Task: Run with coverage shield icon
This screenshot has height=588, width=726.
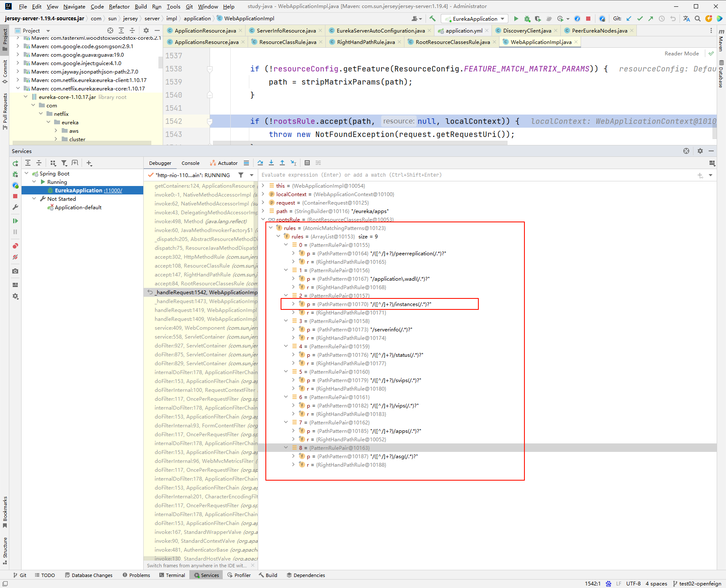Action: 538,19
